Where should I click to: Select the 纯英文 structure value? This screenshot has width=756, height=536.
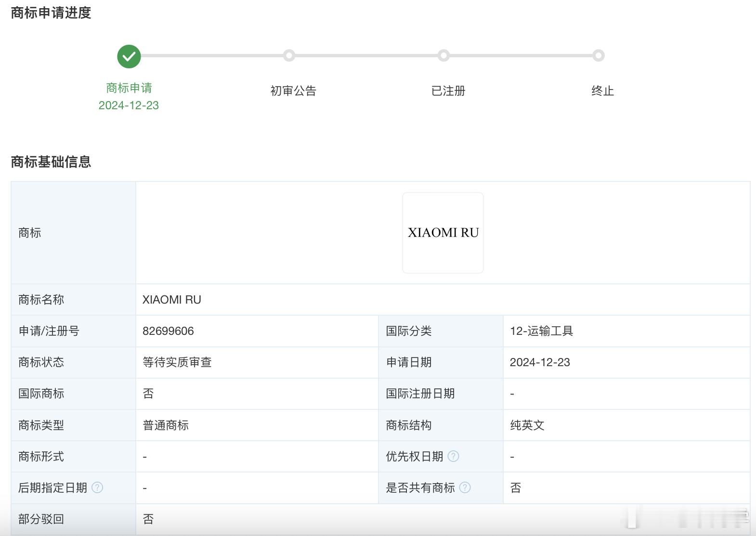527,425
